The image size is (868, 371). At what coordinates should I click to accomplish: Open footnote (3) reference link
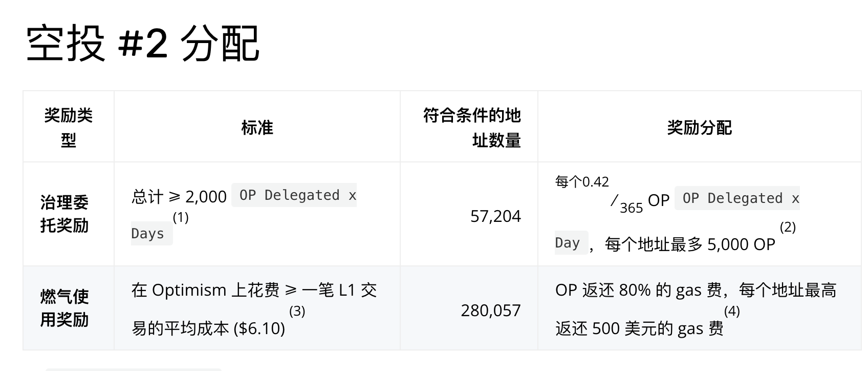pyautogui.click(x=297, y=311)
